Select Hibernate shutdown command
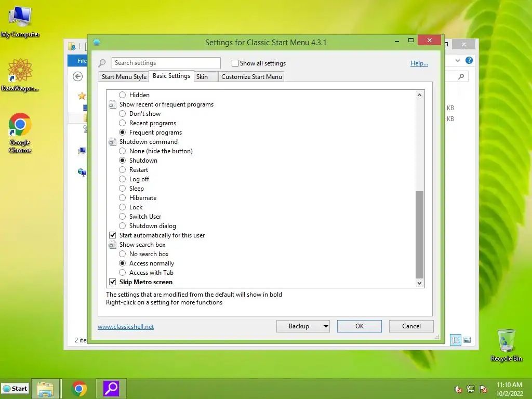Screen dimensions: 532x399 [x=123, y=198]
